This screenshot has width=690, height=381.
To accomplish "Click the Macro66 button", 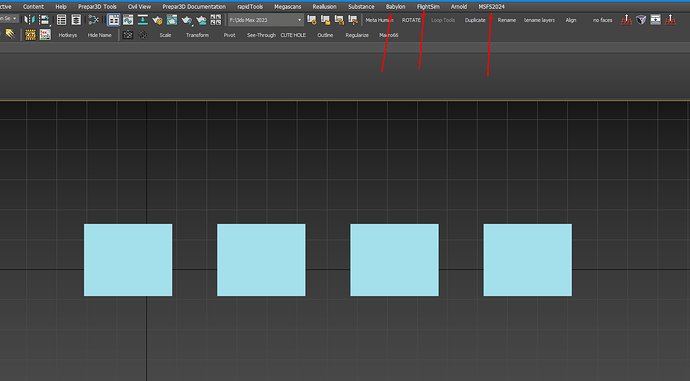I will click(x=389, y=35).
